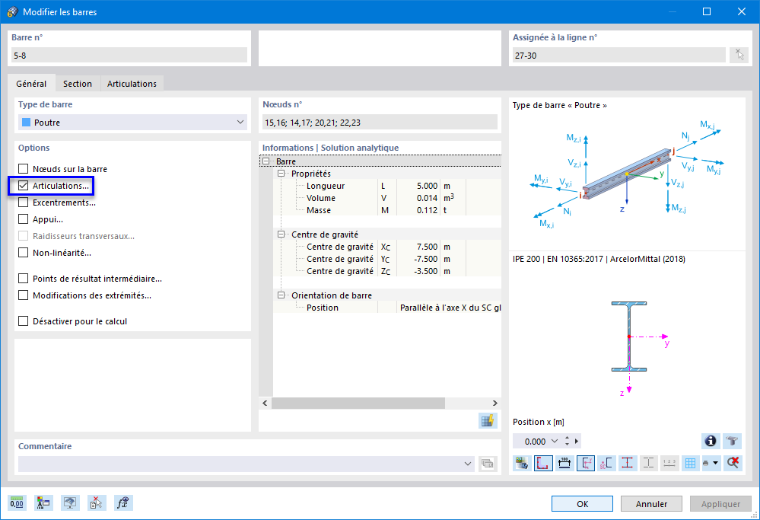Click the pick line icon beside 27-30
The height and width of the screenshot is (520, 760).
coord(739,55)
